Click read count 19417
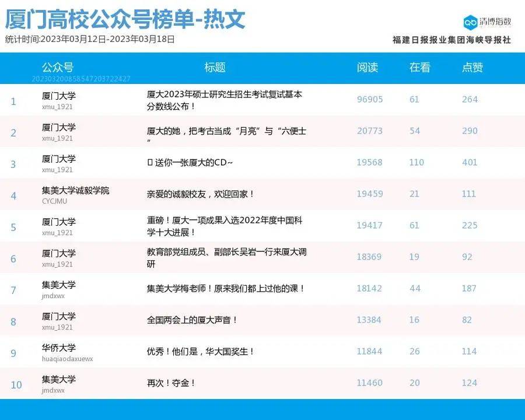 (x=370, y=225)
